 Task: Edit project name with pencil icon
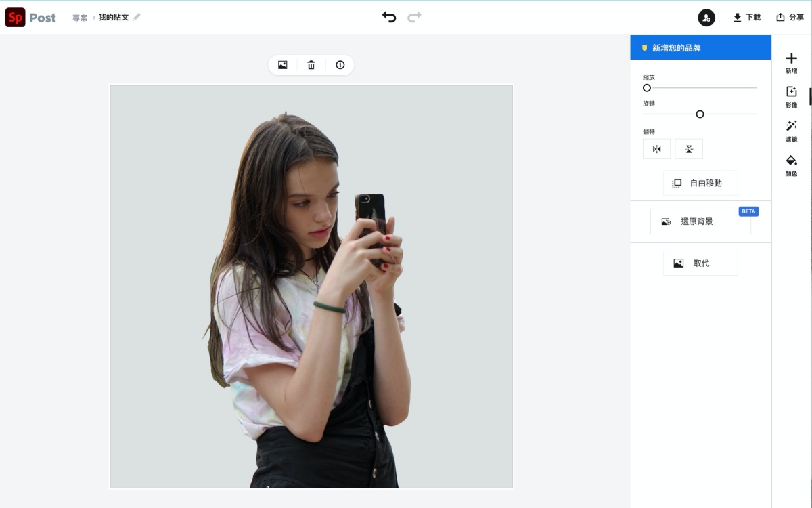(137, 17)
